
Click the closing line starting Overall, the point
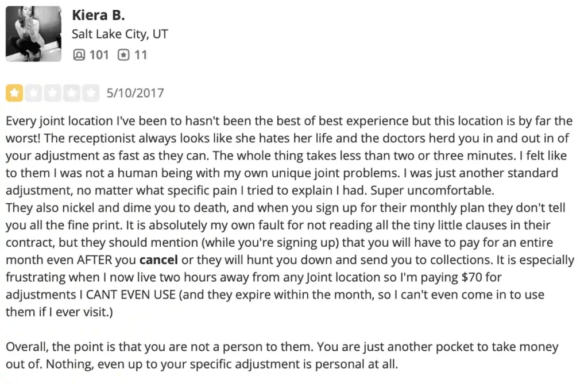click(282, 347)
